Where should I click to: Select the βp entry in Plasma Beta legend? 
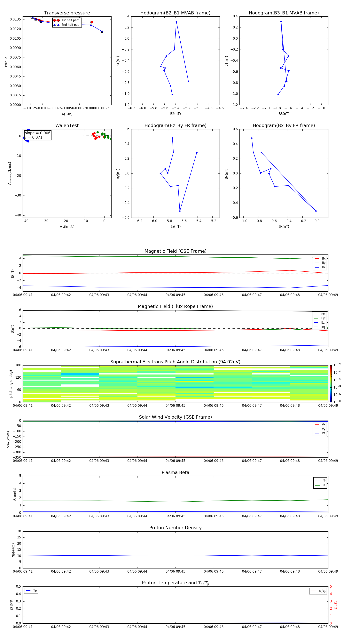(x=320, y=480)
